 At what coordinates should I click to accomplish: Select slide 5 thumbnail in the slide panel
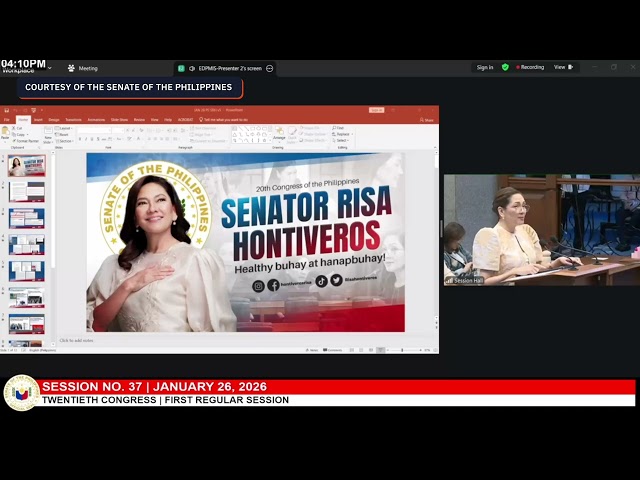click(27, 271)
